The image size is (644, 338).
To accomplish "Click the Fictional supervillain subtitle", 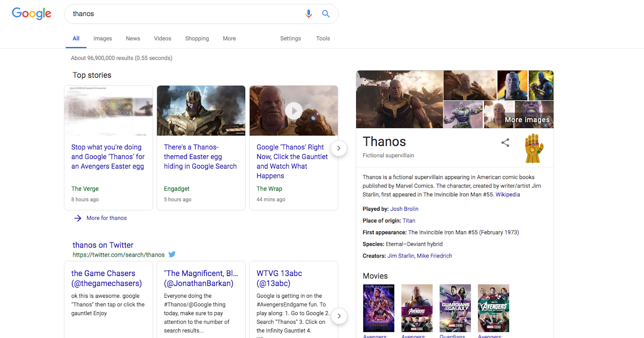I will [388, 155].
